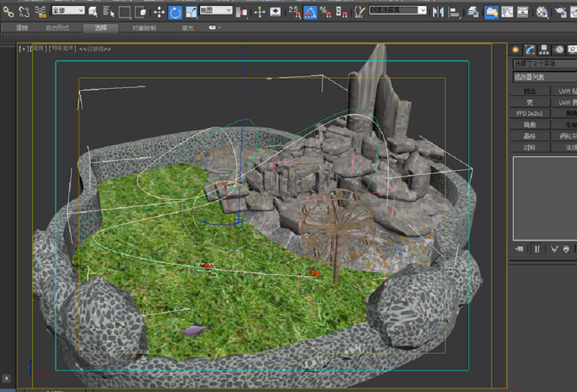Open the Curve Editor icon

click(x=507, y=11)
